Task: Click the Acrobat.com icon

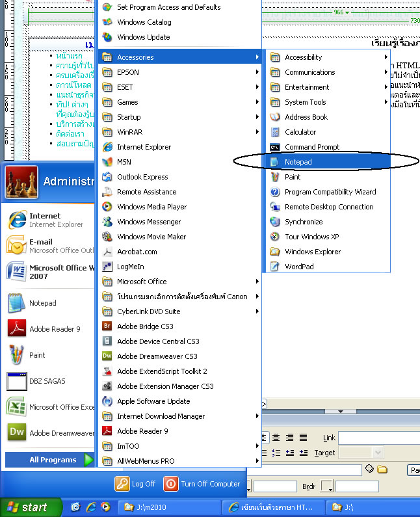Action: [x=107, y=252]
